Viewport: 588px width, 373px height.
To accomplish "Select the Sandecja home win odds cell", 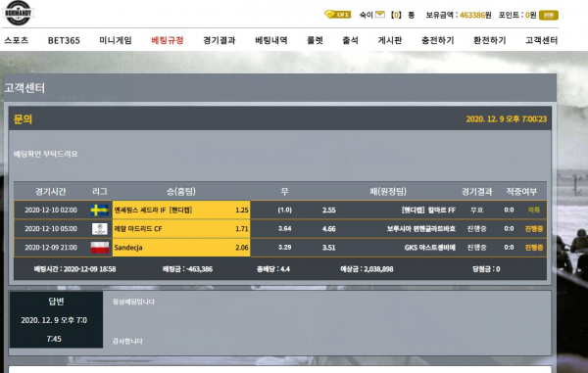I will click(x=181, y=248).
